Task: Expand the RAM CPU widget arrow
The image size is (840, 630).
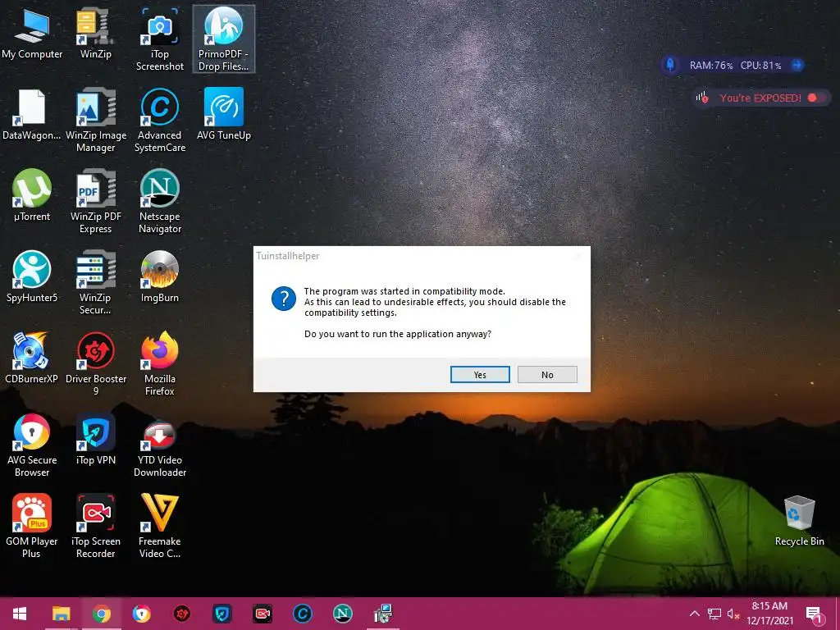Action: pos(797,65)
